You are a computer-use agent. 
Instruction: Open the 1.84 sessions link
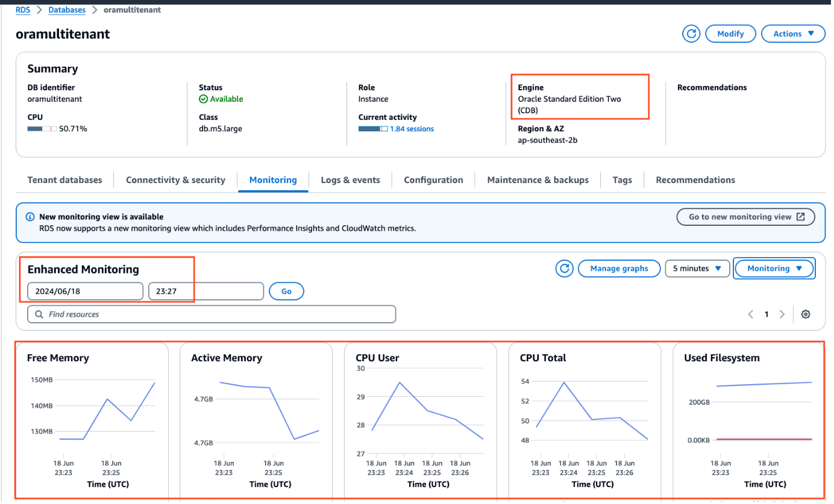[x=412, y=129]
